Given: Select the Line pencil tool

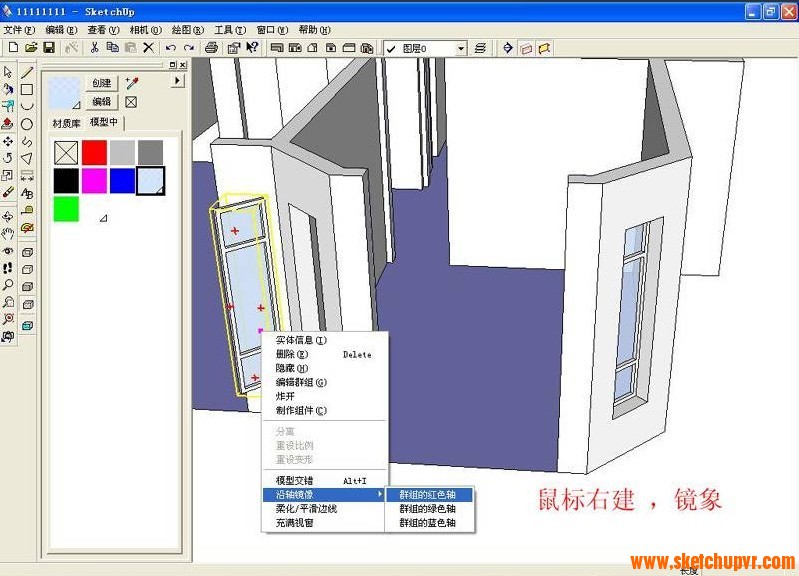Looking at the screenshot, I should (x=27, y=72).
